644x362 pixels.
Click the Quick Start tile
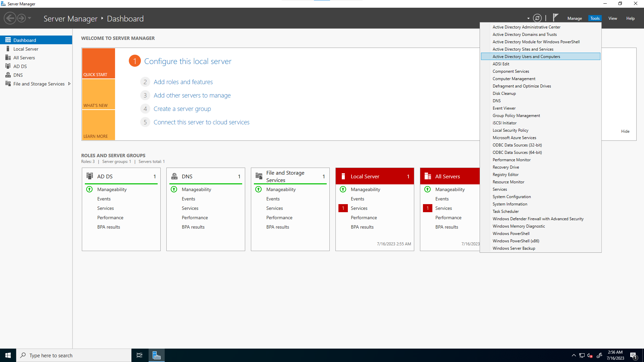pos(99,63)
